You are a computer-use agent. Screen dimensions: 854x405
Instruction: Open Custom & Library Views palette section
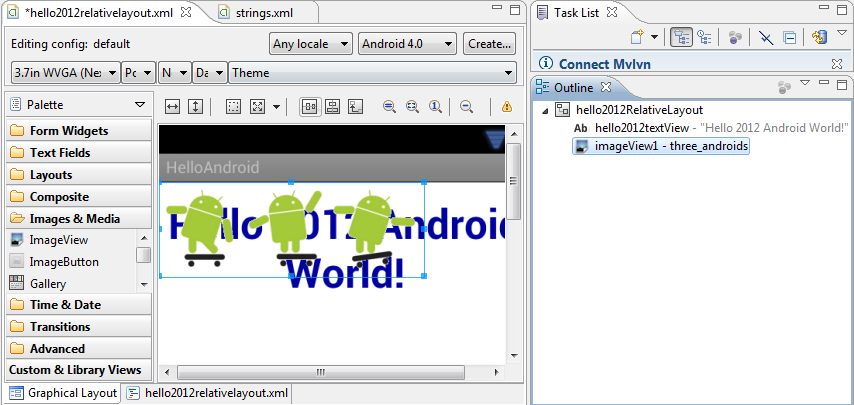point(79,370)
